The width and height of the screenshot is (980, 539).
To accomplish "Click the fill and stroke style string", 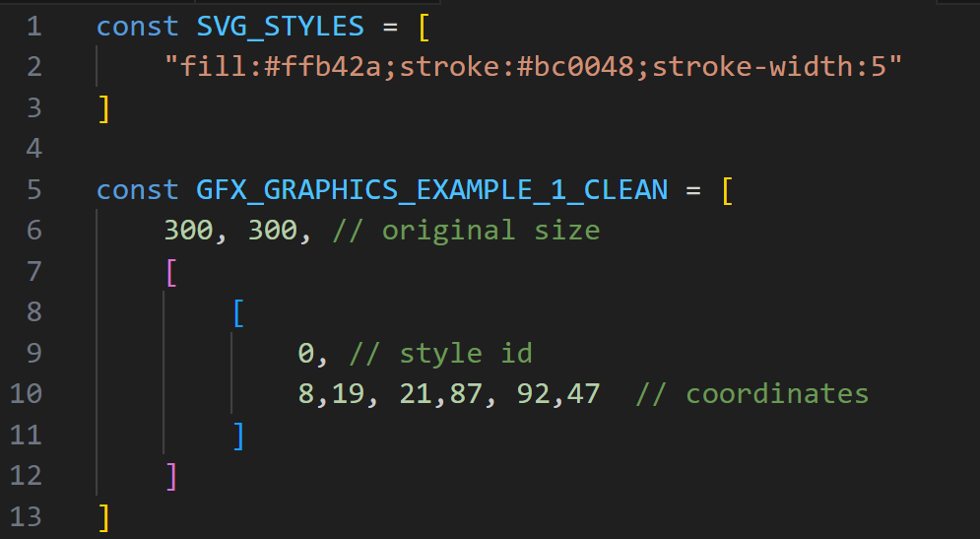I will pos(533,67).
